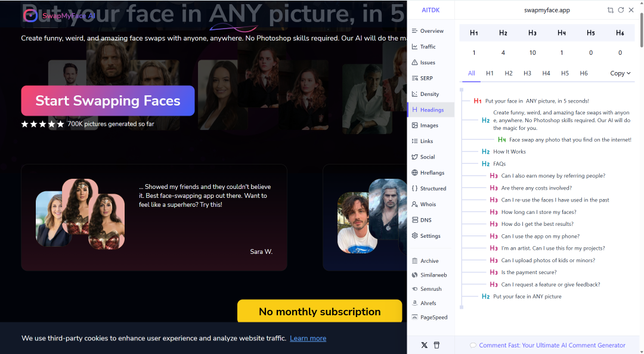Click the No monthly subscription button
The image size is (644, 354).
pyautogui.click(x=320, y=311)
